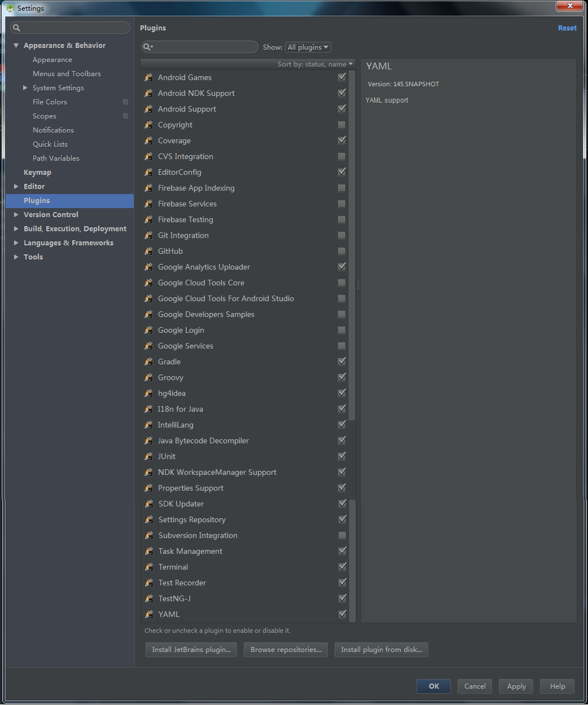Focus the plugins search field
The image size is (588, 705).
click(x=200, y=47)
